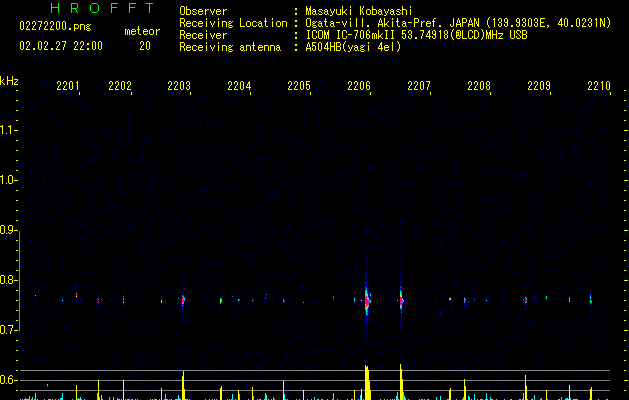Click the 2206 time marker

coord(359,86)
